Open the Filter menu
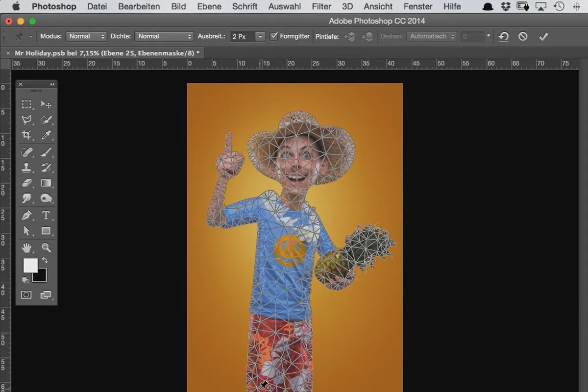Viewport: 588px width, 392px height. click(x=321, y=6)
